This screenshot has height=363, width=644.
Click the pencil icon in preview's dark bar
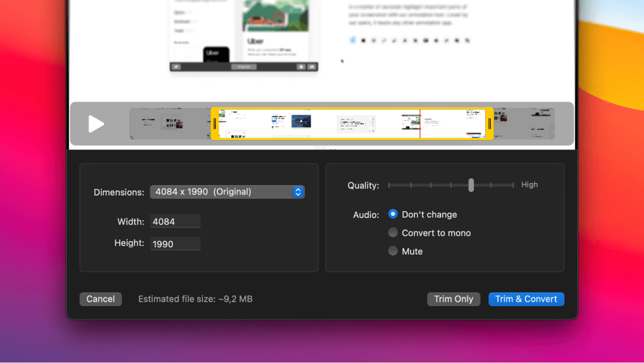click(x=177, y=67)
